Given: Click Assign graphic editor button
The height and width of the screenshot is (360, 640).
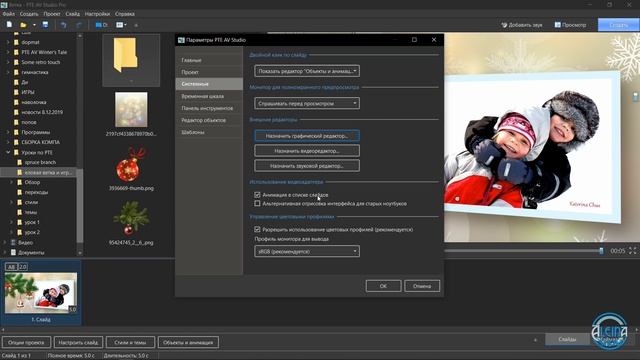Looking at the screenshot, I should (307, 136).
